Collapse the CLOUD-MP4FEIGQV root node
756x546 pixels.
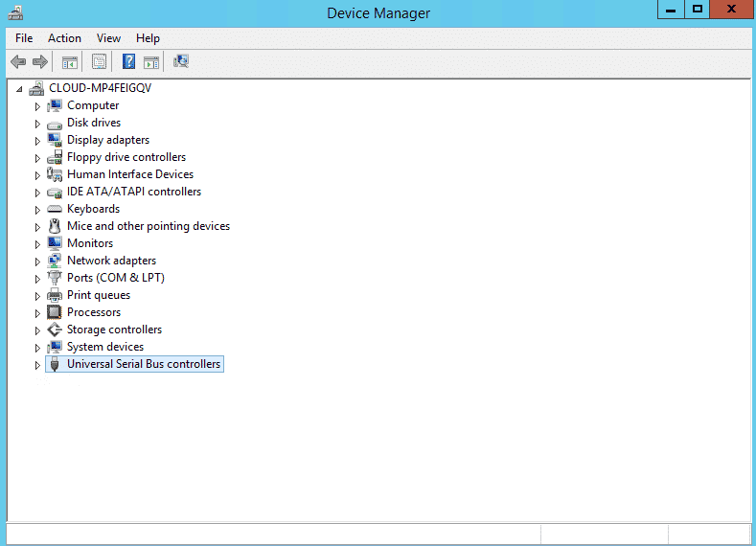tap(19, 89)
